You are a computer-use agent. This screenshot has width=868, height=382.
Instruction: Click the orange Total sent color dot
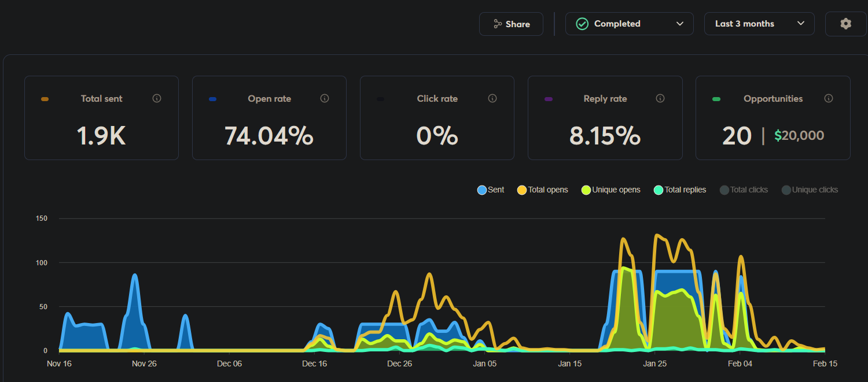click(x=45, y=98)
